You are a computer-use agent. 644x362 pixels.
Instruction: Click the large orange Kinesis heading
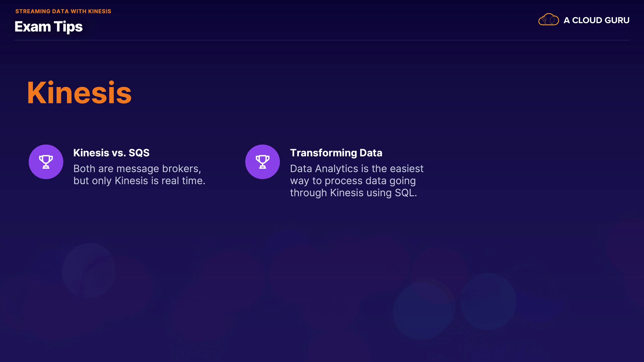click(x=79, y=93)
